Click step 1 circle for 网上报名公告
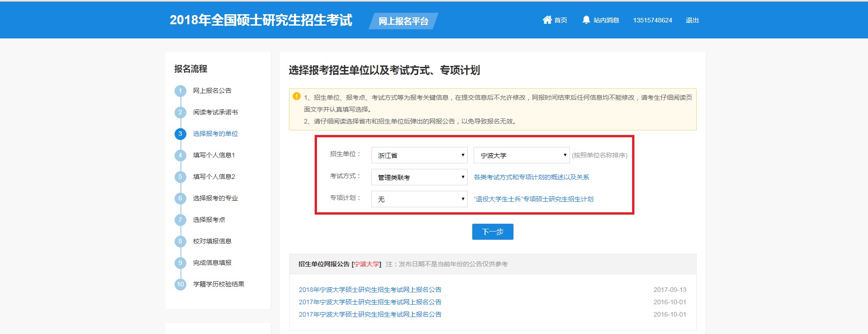This screenshot has width=868, height=334. point(180,91)
